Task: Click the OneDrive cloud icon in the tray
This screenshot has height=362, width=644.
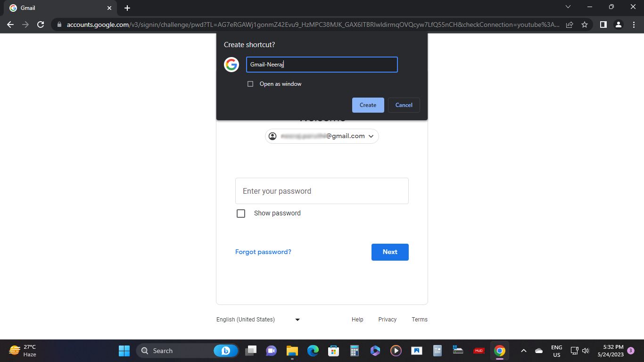Action: 538,351
